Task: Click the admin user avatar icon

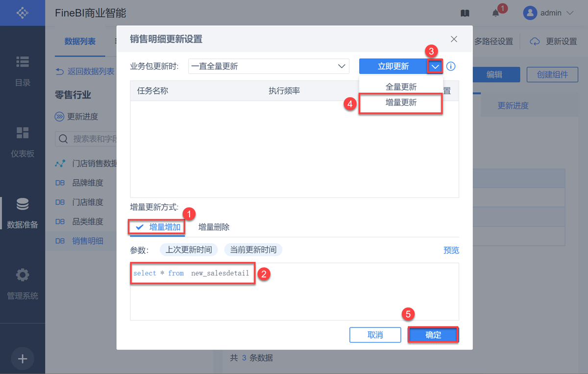Action: [x=530, y=13]
